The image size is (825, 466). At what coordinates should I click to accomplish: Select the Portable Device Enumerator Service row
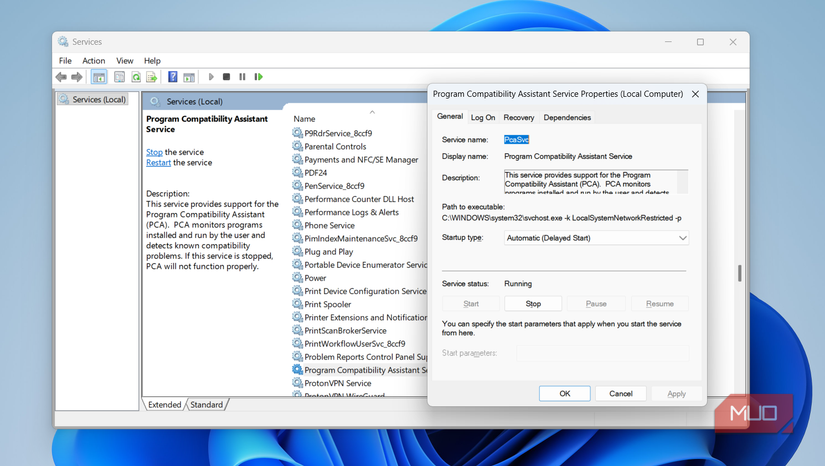[360, 265]
